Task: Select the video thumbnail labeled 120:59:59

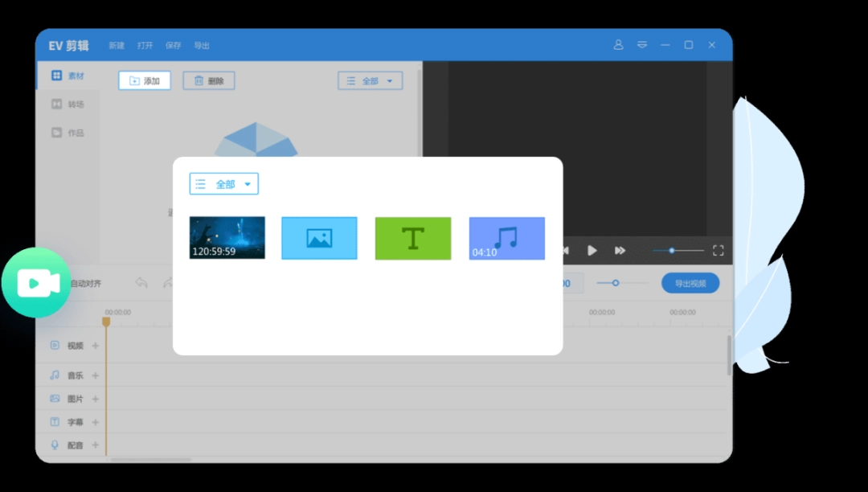Action: (227, 238)
